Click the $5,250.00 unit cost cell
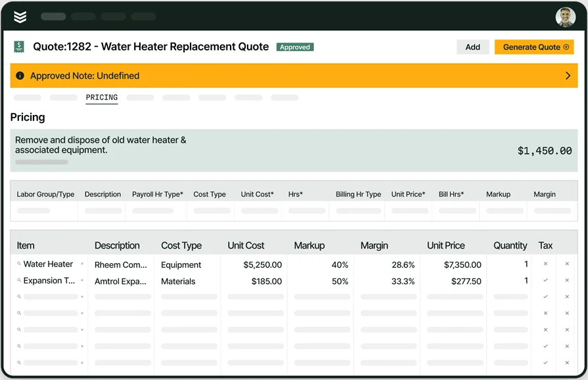Screen dimensions: 588x380 point(263,265)
